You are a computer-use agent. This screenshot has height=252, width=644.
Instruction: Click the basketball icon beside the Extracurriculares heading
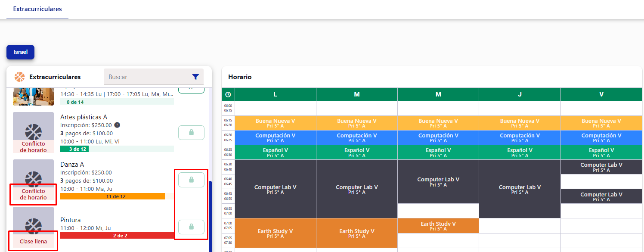(19, 77)
